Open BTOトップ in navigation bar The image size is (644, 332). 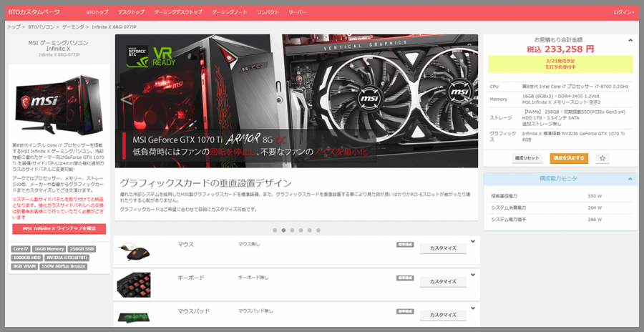97,12
